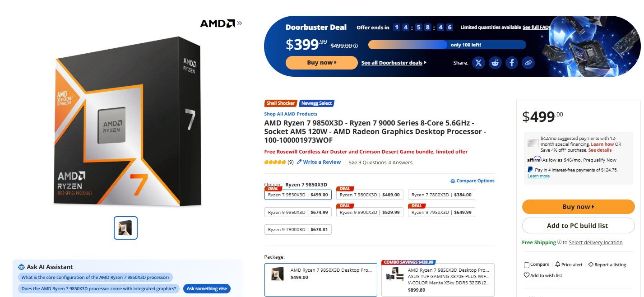Copy deal link with chain icon
The image size is (644, 297).
528,63
